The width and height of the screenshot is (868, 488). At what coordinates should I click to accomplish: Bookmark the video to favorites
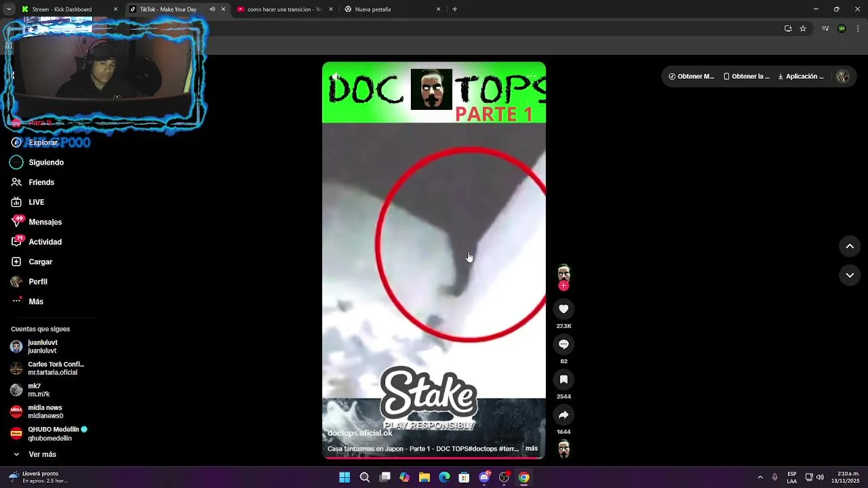564,380
